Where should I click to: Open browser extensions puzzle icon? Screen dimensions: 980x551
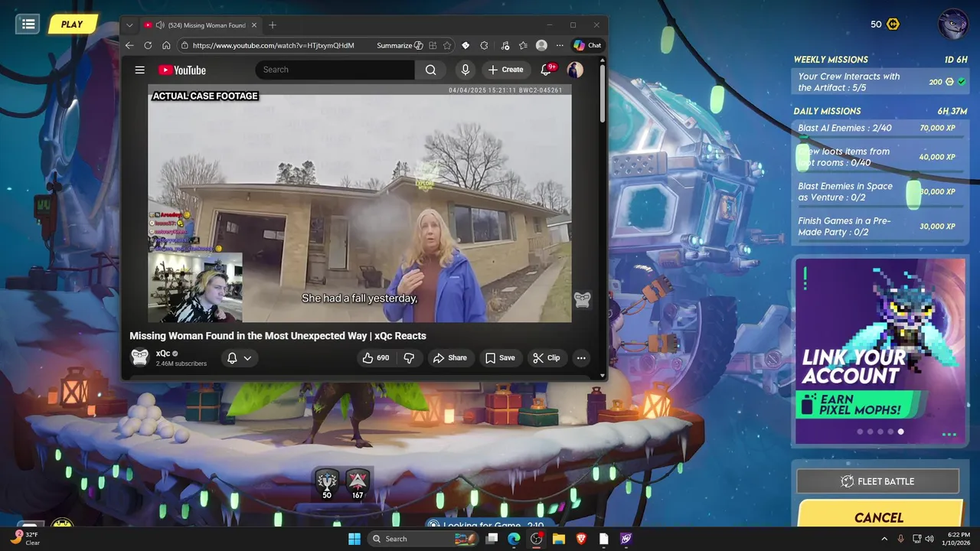click(x=484, y=45)
